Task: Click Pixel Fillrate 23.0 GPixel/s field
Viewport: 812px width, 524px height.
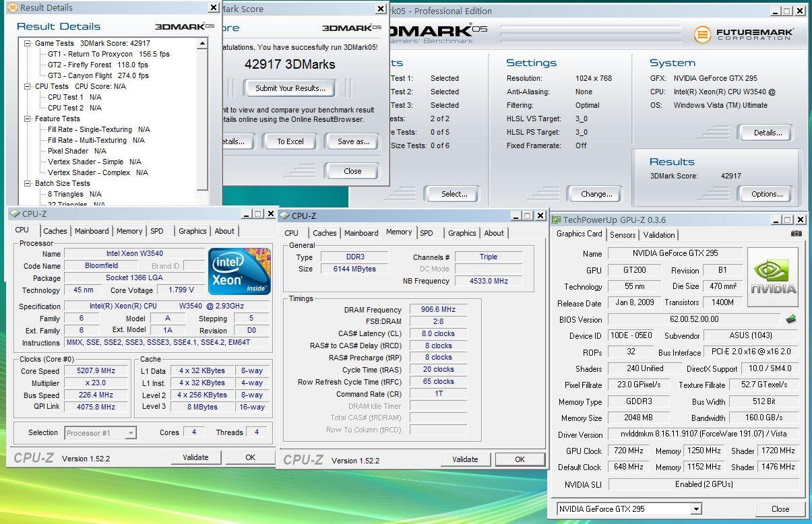Action: coord(639,385)
